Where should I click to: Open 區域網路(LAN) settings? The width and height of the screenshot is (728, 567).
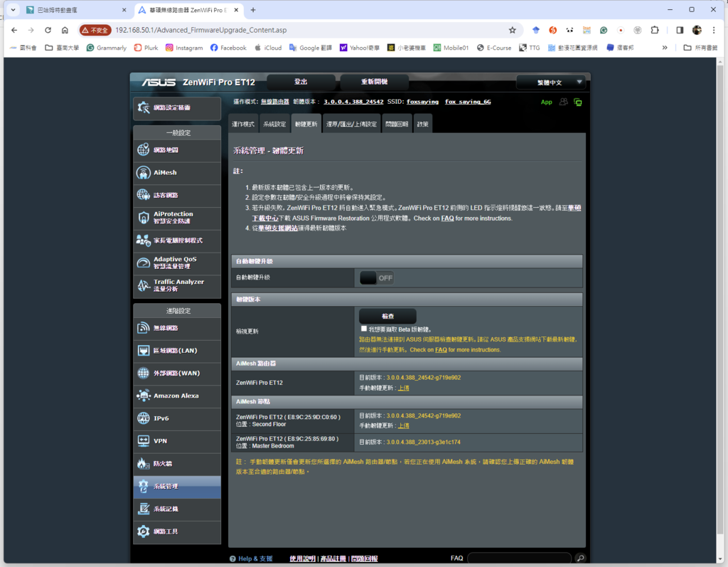[177, 351]
